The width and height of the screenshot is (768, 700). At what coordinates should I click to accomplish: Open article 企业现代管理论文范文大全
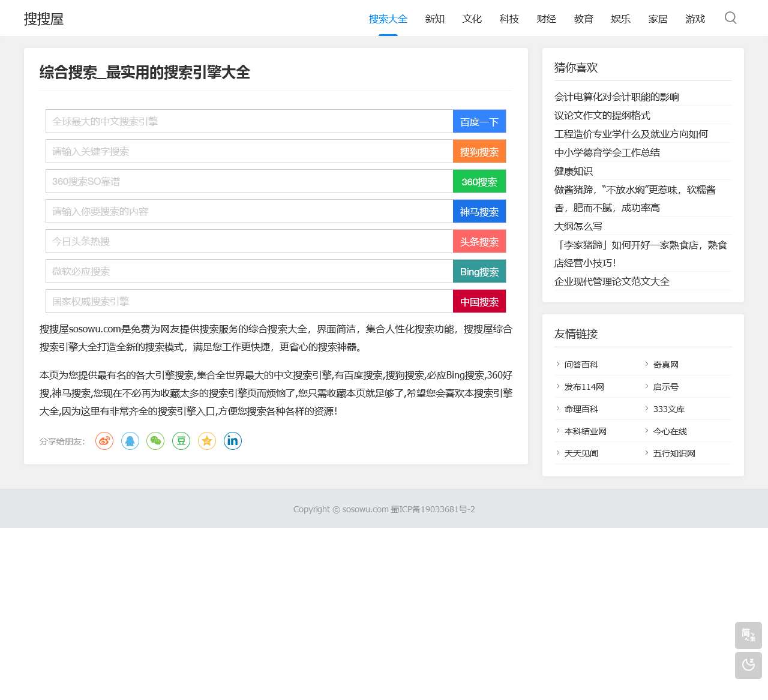(612, 282)
